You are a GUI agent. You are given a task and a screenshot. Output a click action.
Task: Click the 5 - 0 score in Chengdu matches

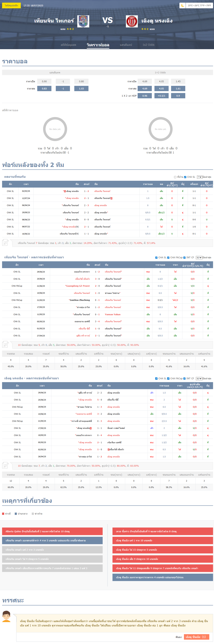[x=99, y=400]
